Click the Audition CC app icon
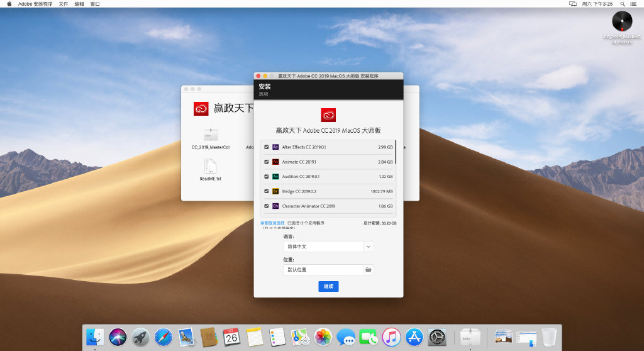Screen dimensions: 644x351 tap(275, 177)
